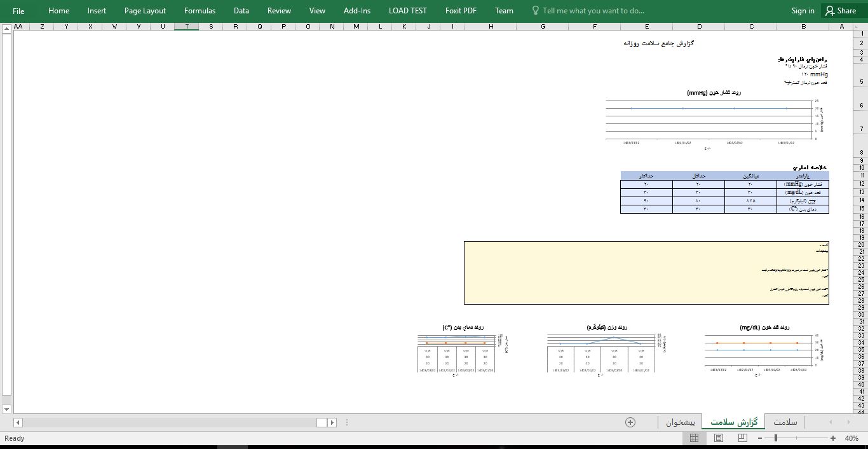Click the horizontal scrollbar right arrow
Viewport: 868px width, 449px height.
tap(332, 422)
